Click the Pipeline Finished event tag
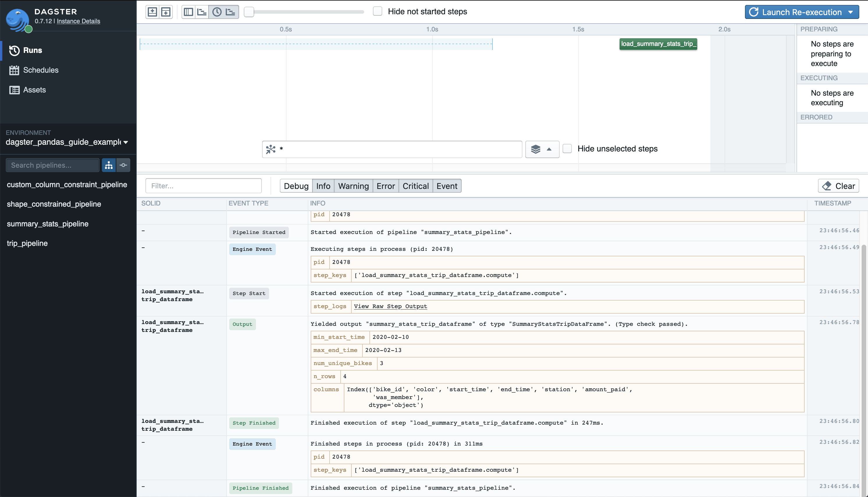The height and width of the screenshot is (497, 868). 261,488
